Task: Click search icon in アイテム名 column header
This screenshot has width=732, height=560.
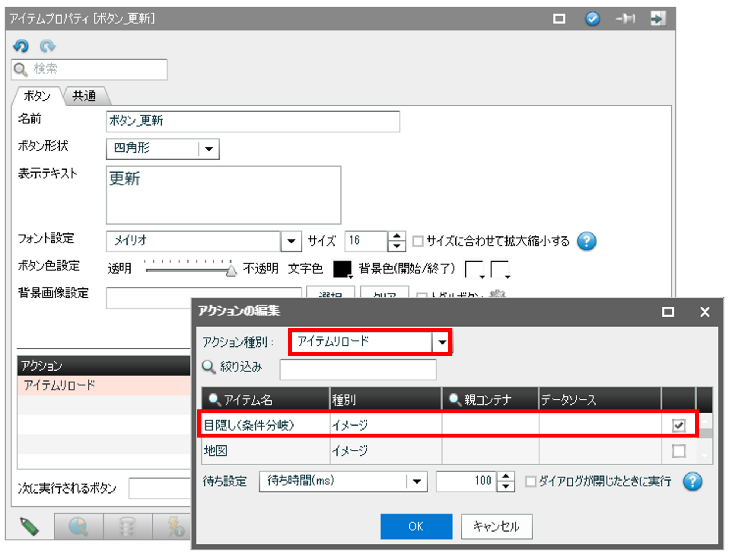Action: coord(214,399)
